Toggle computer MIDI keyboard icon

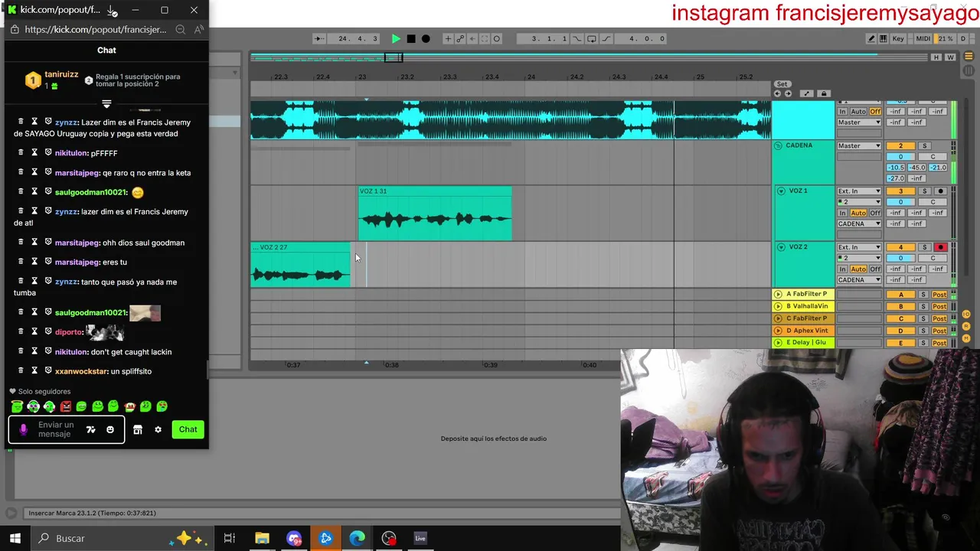point(884,38)
